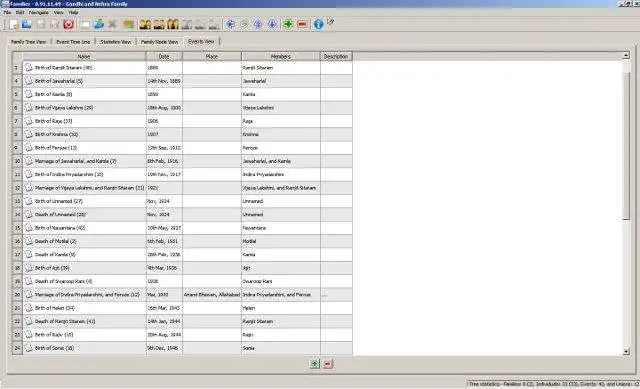This screenshot has height=389, width=640.
Task: Switch to Statistics View tab
Action: click(116, 42)
